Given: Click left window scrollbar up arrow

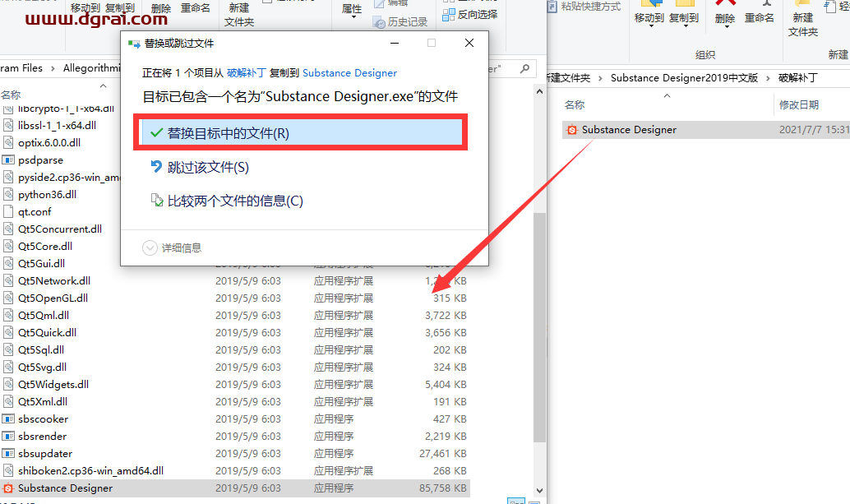Looking at the screenshot, I should click(539, 91).
